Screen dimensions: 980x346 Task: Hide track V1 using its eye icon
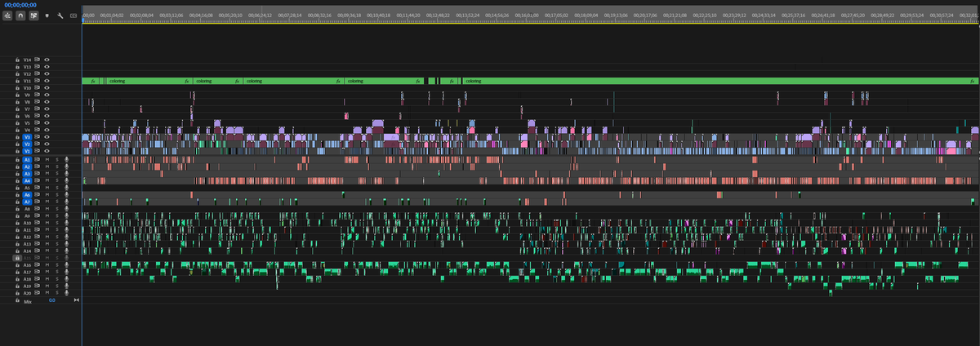tap(47, 151)
